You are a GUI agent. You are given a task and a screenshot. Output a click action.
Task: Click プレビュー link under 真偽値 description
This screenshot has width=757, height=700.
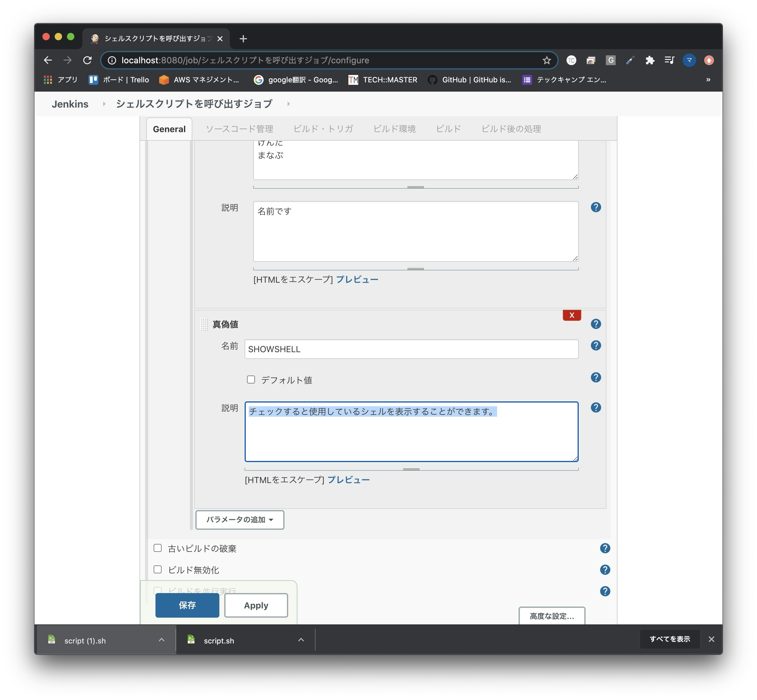(348, 480)
